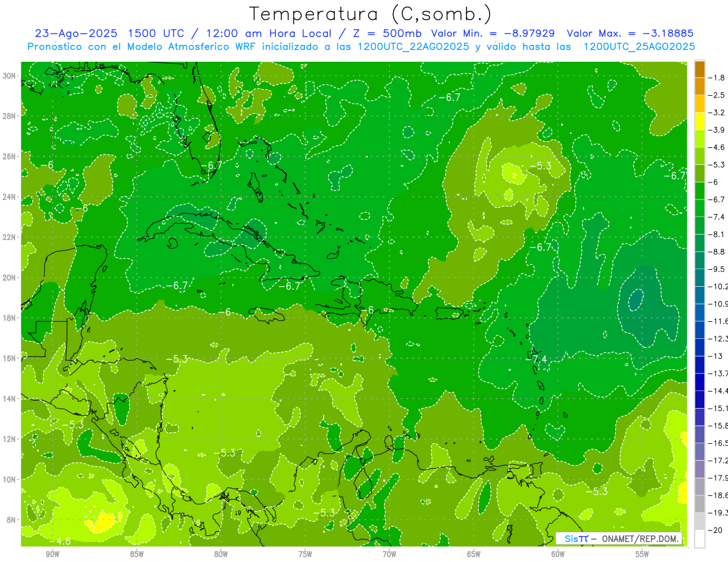Pick the white swatch below -20 on scale
This screenshot has width=728, height=562.
(x=699, y=538)
